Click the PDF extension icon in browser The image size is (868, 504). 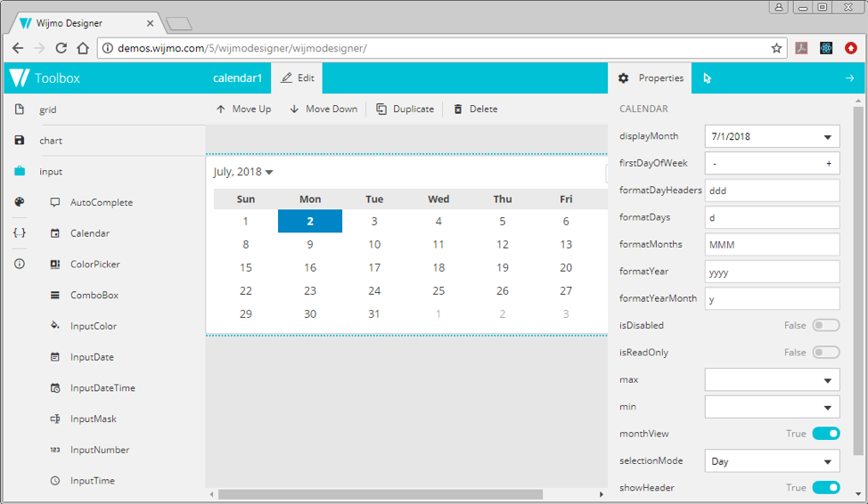[x=801, y=48]
